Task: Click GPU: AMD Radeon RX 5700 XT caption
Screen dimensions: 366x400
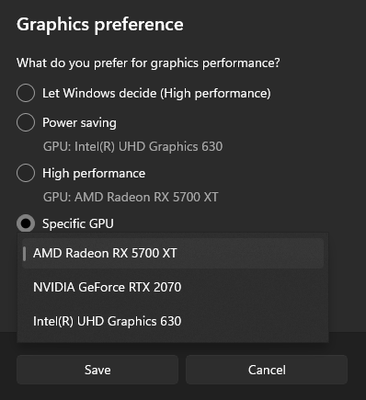Action: [131, 197]
